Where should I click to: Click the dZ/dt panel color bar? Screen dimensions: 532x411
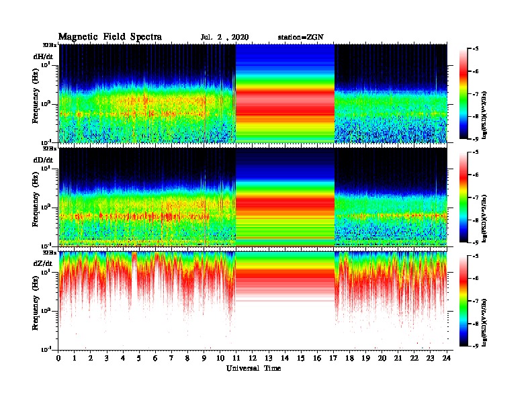click(x=463, y=300)
